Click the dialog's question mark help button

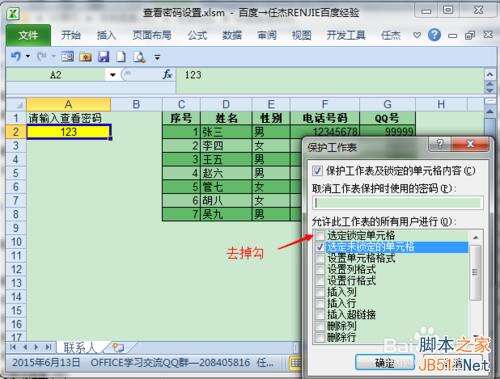click(440, 144)
